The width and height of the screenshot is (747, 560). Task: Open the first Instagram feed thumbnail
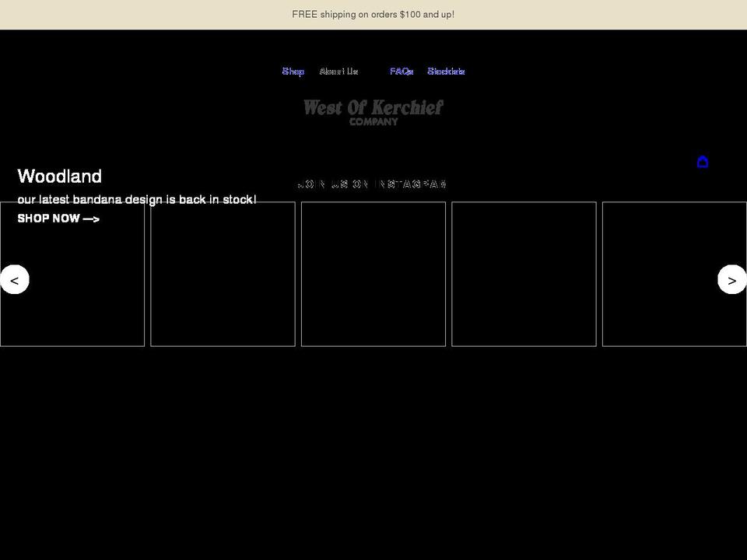coord(72,274)
